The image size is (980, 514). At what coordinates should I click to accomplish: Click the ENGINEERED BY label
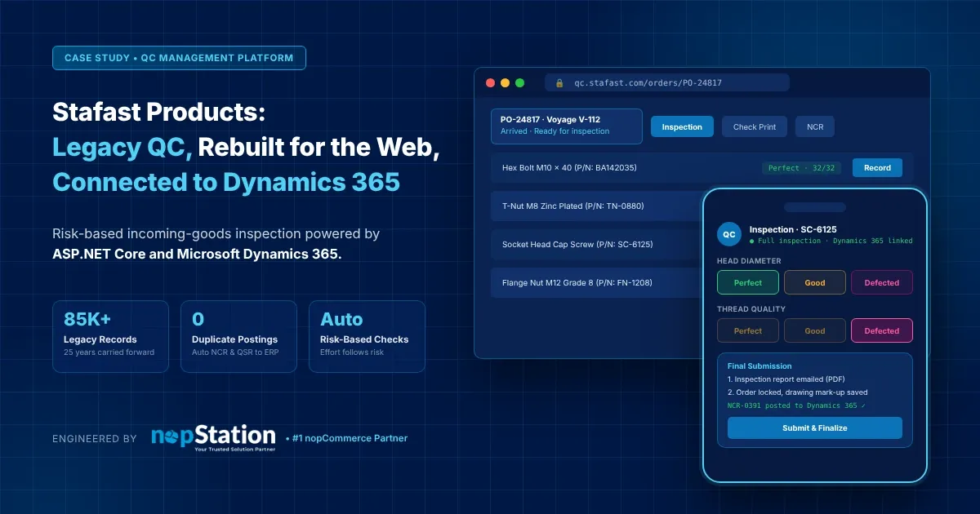95,438
